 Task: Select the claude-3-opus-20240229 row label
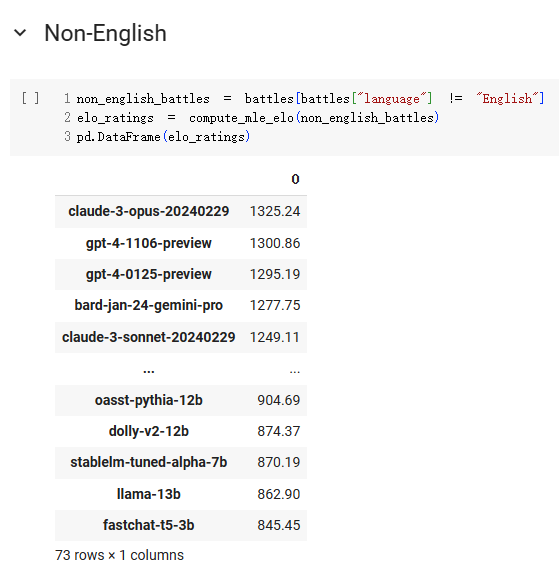149,211
